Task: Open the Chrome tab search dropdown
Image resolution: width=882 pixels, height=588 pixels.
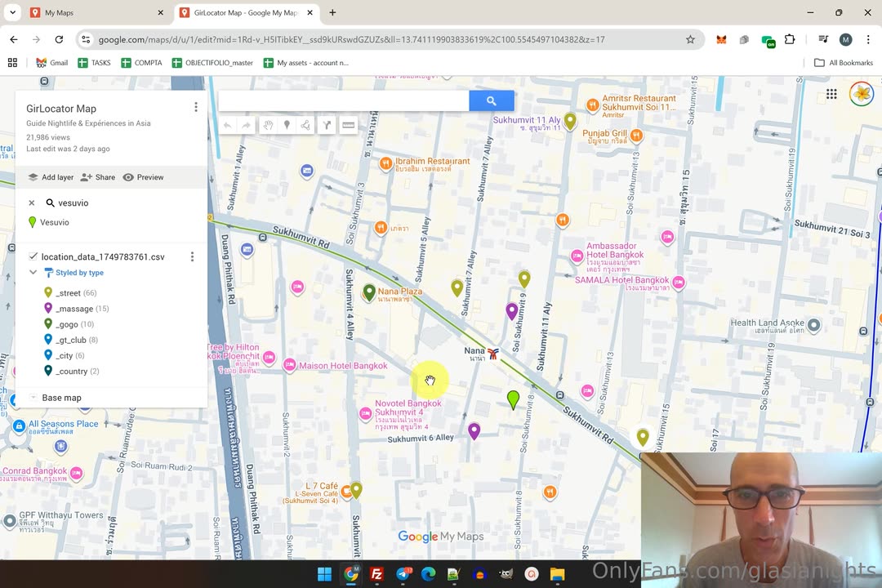Action: [12, 12]
